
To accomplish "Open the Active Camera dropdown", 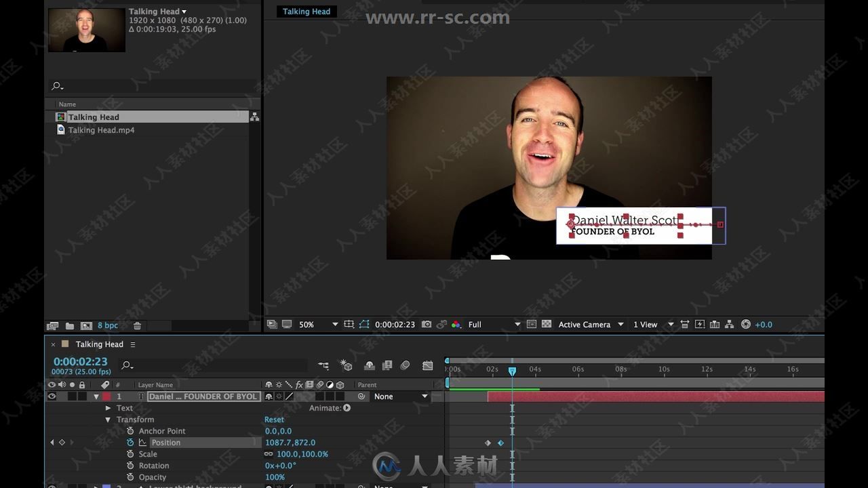I will tap(591, 325).
